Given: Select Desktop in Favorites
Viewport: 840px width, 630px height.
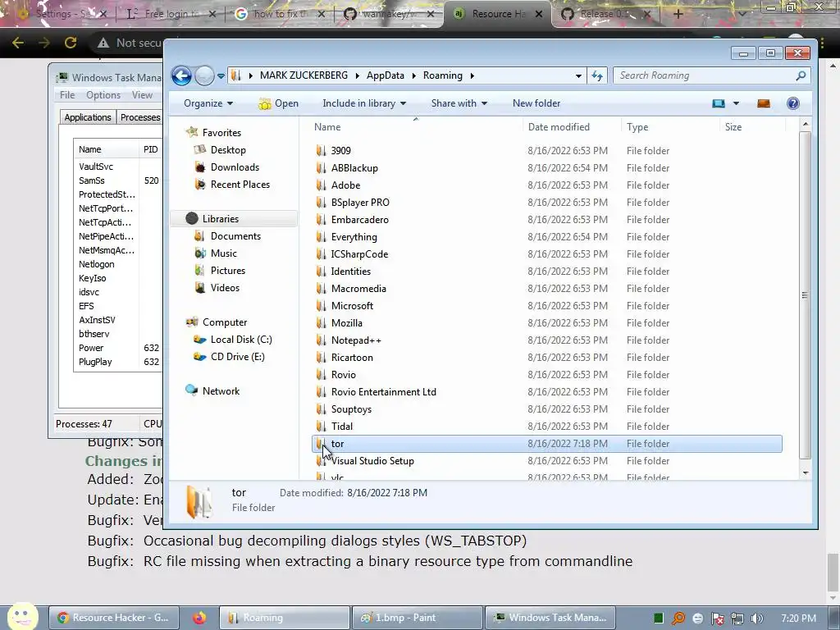Looking at the screenshot, I should [x=228, y=150].
